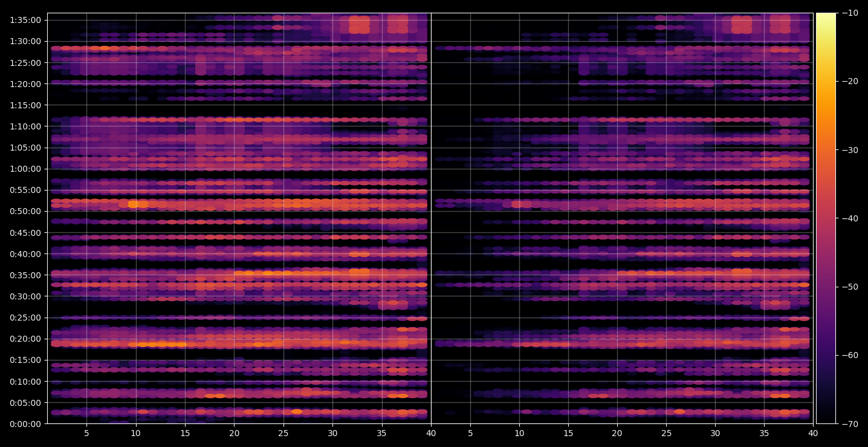Click the 0:20:00 y-axis tick label
The width and height of the screenshot is (868, 447).
(x=25, y=339)
